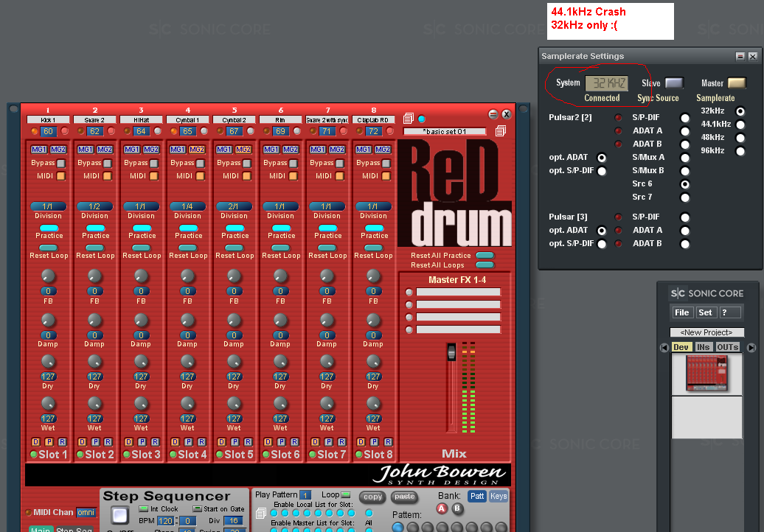Open the 1/1 Division selector on channel 1
The image size is (764, 532).
(x=48, y=206)
